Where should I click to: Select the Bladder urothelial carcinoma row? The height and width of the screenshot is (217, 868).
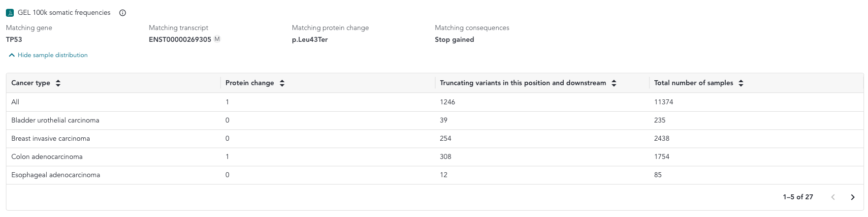tap(435, 121)
